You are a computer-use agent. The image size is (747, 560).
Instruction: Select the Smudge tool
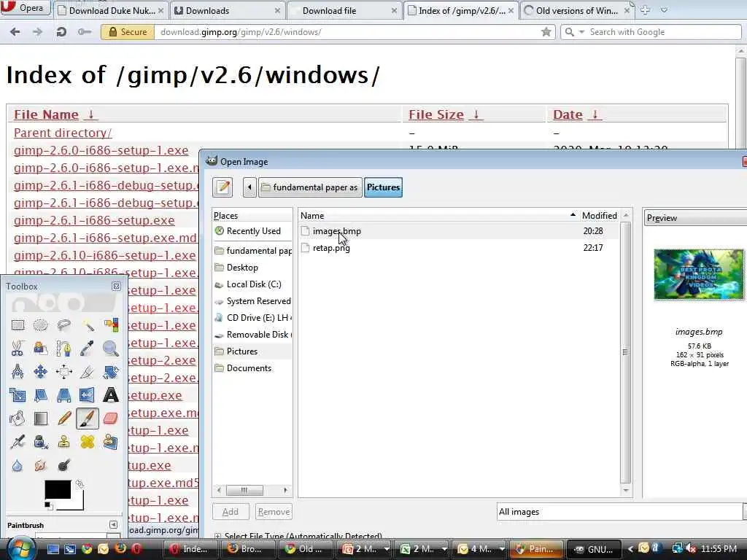click(41, 465)
